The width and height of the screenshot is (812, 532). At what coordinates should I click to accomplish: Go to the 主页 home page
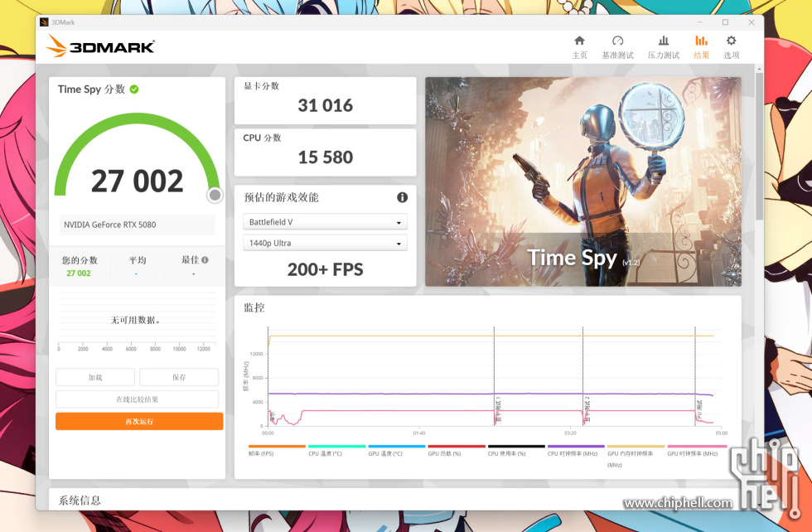579,47
